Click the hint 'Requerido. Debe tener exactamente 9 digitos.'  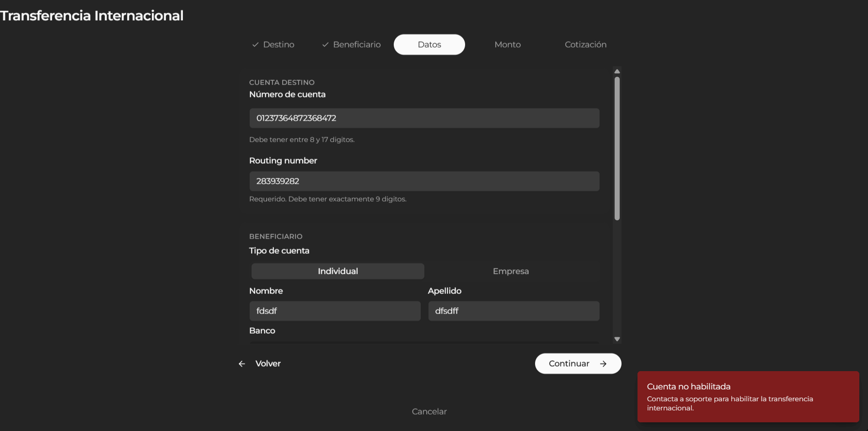328,199
